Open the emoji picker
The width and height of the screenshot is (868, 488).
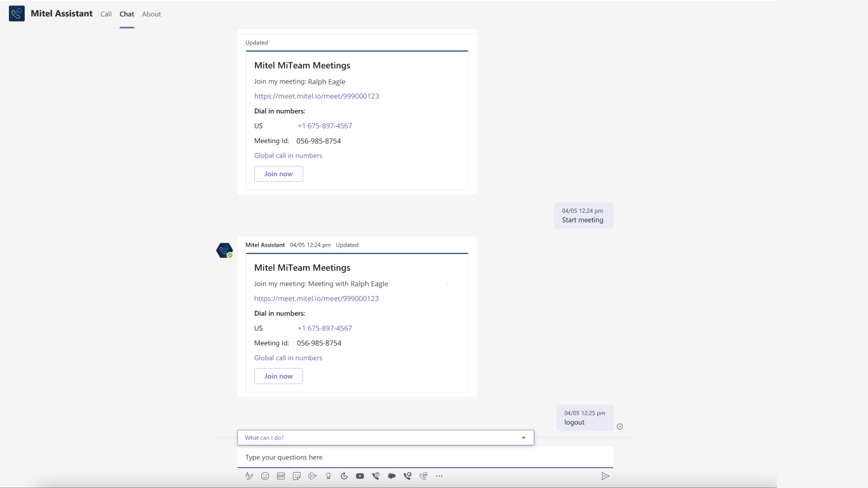[x=265, y=476]
